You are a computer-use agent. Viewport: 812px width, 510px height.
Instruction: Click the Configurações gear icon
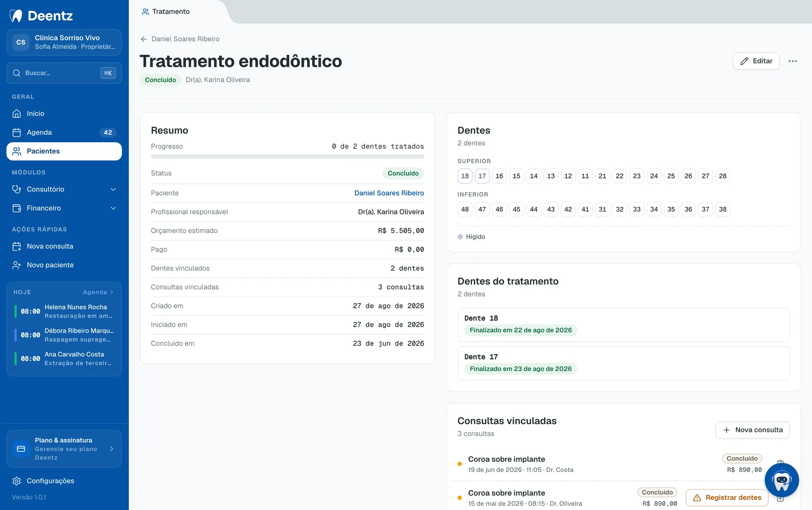16,481
